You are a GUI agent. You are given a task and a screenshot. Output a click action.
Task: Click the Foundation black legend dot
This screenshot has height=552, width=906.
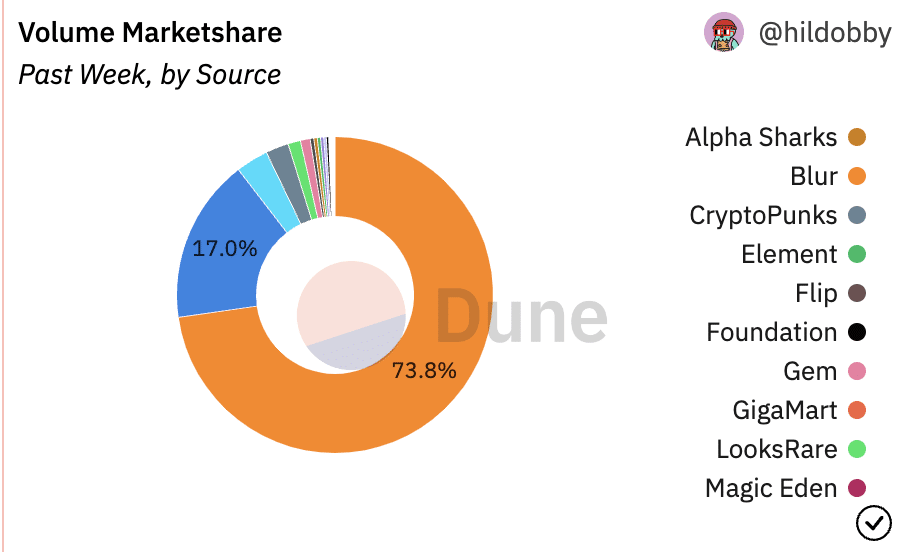coord(857,332)
